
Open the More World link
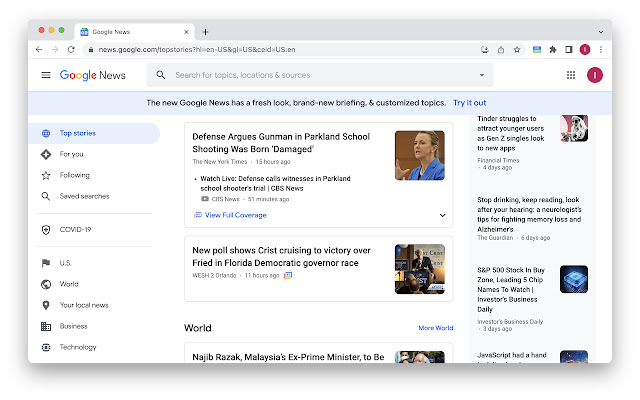pos(435,328)
